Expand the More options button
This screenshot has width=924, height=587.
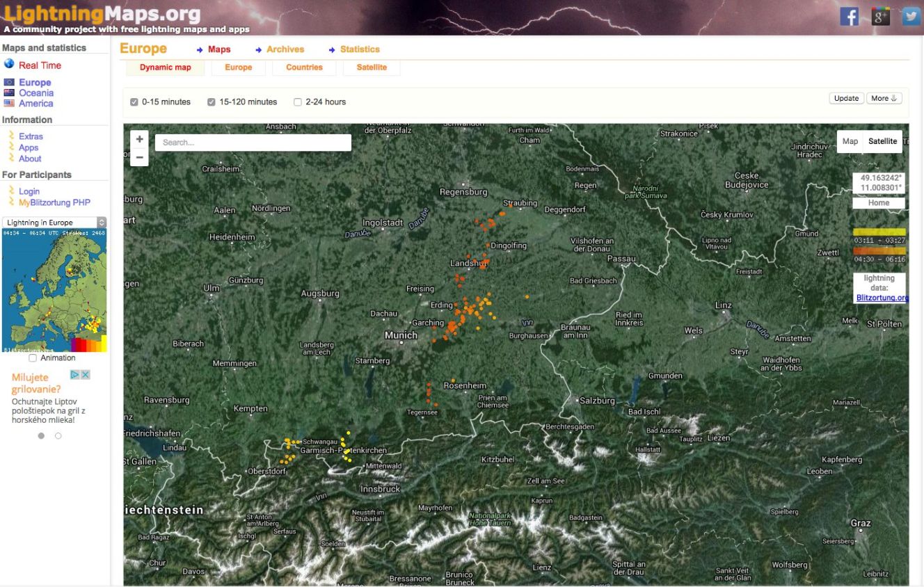pos(884,98)
